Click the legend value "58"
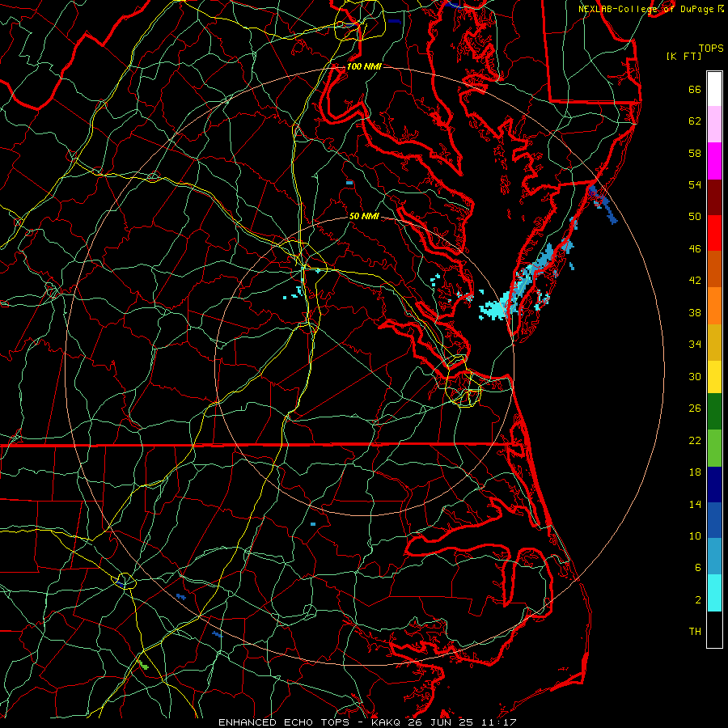Screen dimensions: 728x728 [x=695, y=153]
